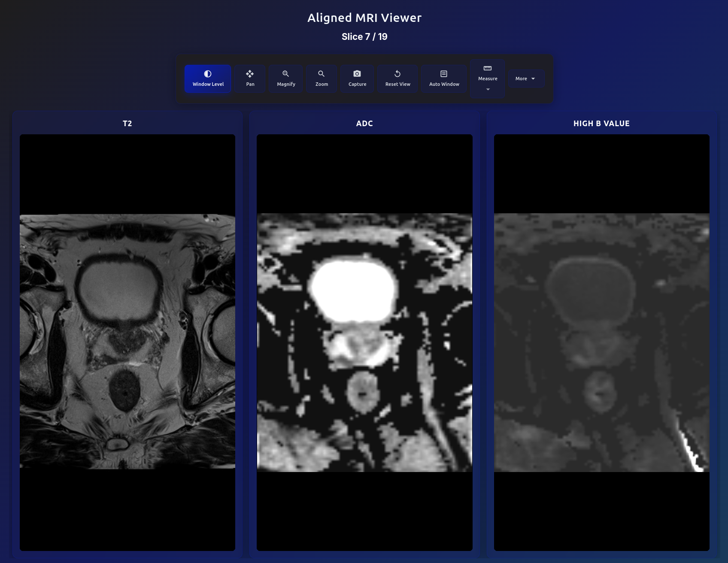Image resolution: width=728 pixels, height=563 pixels.
Task: Click the Auto Window icon
Action: pyautogui.click(x=443, y=73)
